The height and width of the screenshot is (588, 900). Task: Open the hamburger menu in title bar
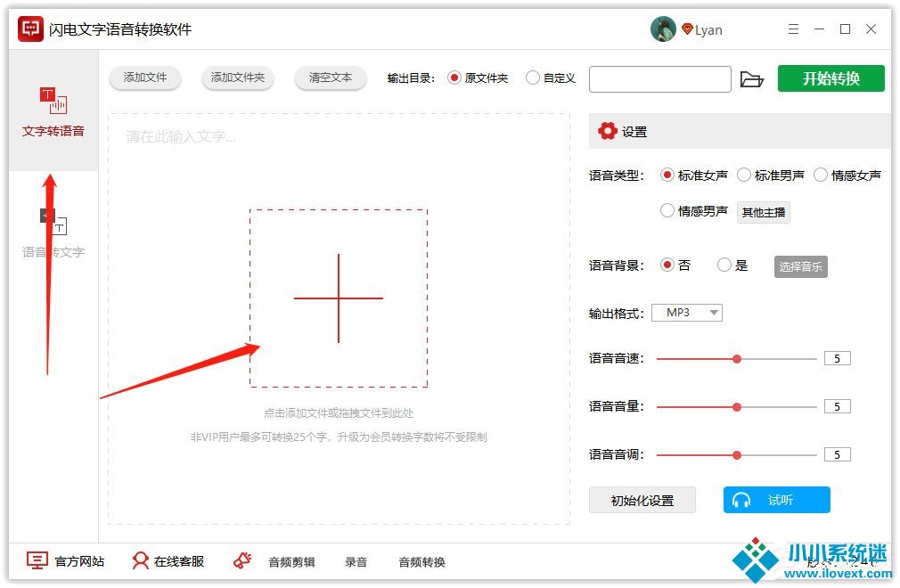pyautogui.click(x=793, y=29)
